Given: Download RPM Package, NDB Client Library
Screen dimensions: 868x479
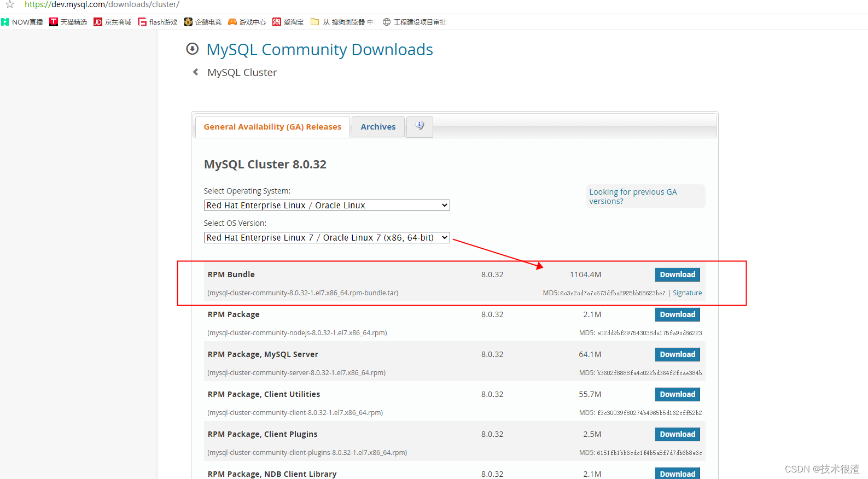Looking at the screenshot, I should pyautogui.click(x=677, y=474).
